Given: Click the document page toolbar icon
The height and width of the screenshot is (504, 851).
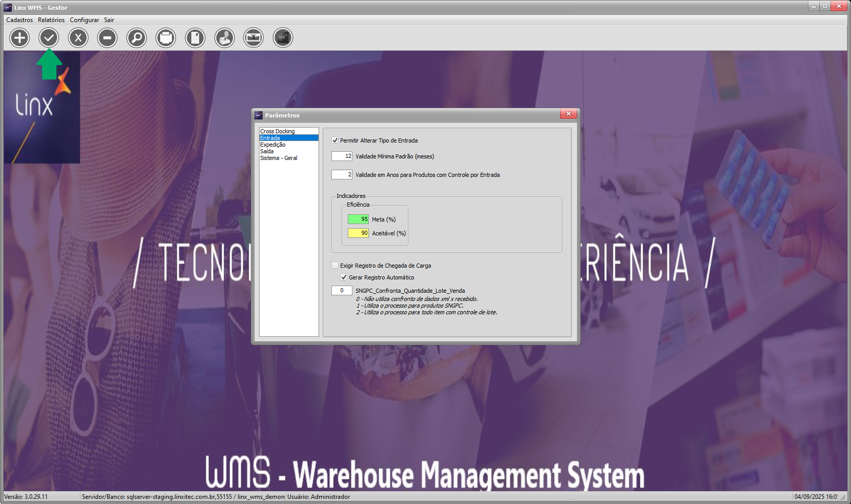Looking at the screenshot, I should pos(195,37).
